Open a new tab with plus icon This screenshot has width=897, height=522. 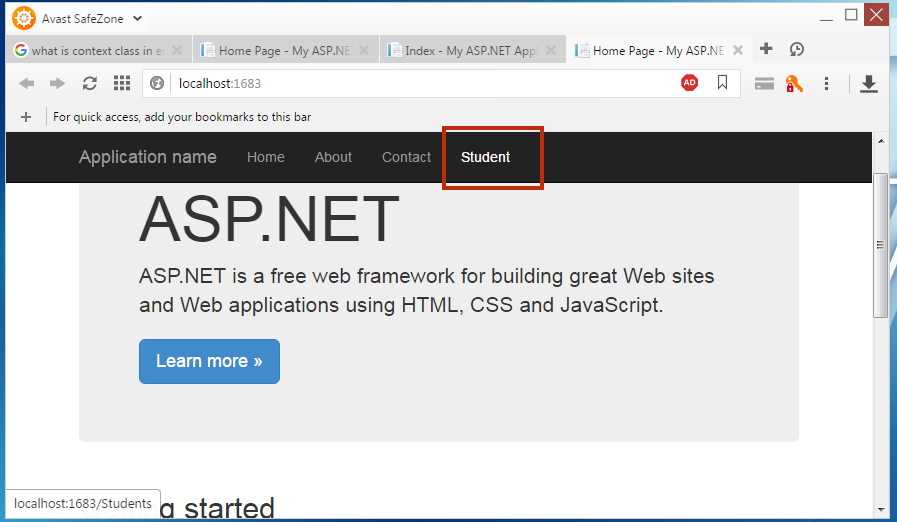[x=766, y=49]
